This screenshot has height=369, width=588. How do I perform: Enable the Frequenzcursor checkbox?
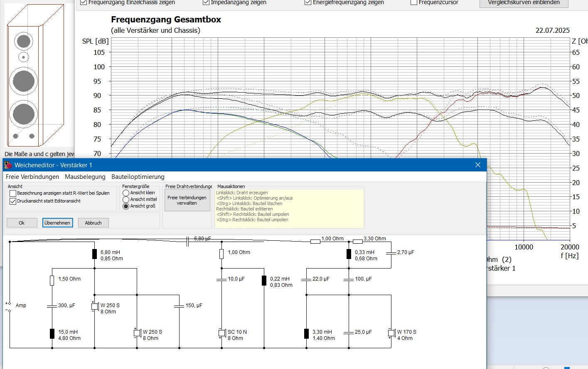(x=413, y=2)
